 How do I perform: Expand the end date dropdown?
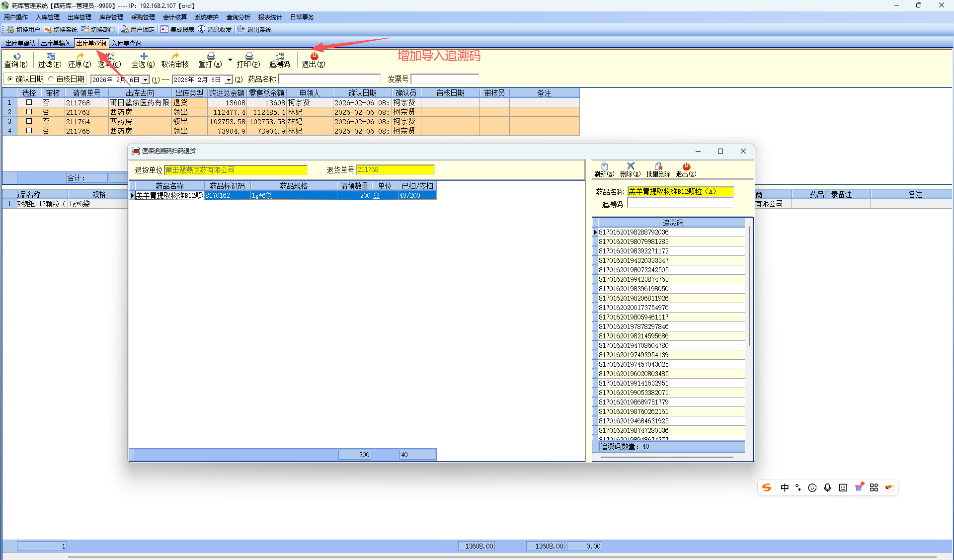coord(229,80)
